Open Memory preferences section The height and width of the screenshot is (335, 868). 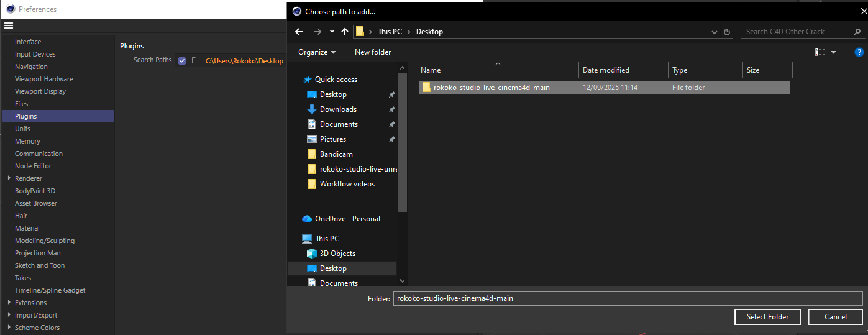[27, 141]
